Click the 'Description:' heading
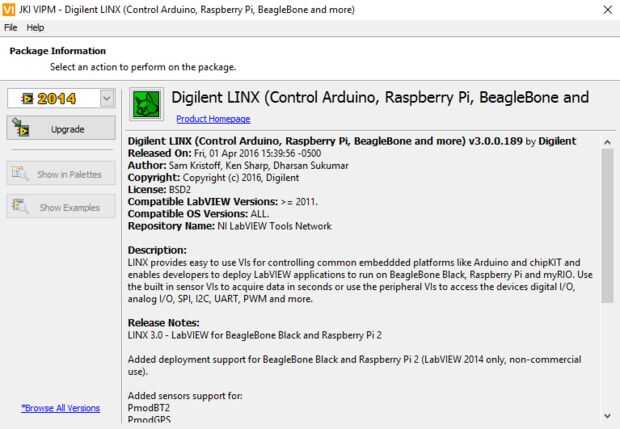 point(157,250)
